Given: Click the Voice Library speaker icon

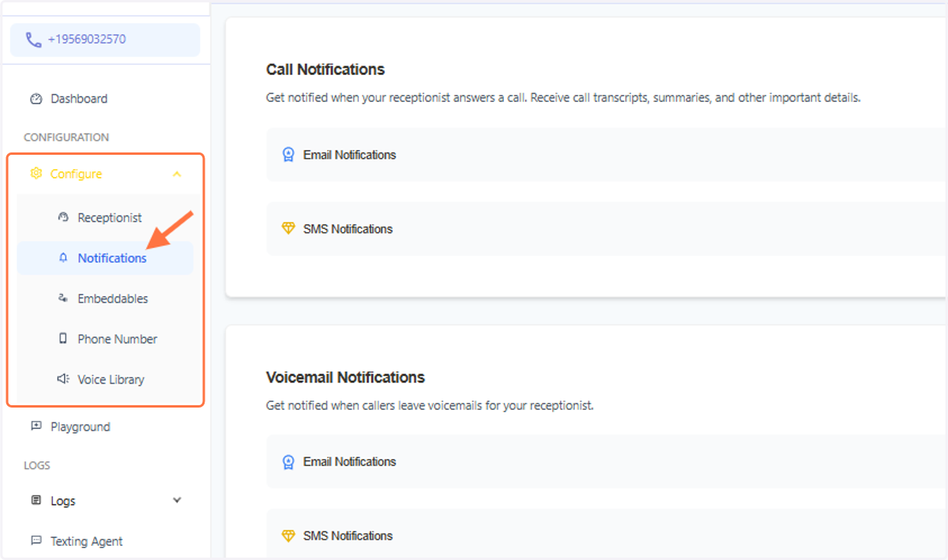Looking at the screenshot, I should (x=63, y=378).
